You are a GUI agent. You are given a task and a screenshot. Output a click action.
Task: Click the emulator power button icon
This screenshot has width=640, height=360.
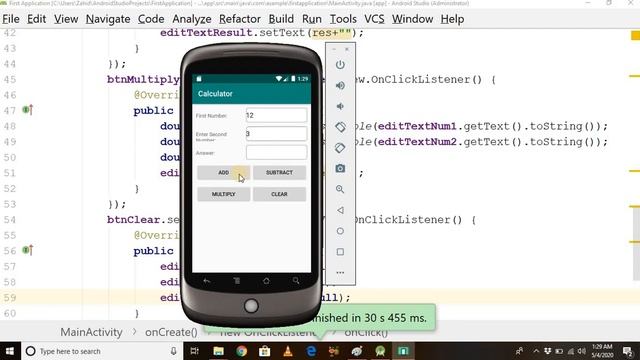point(340,64)
